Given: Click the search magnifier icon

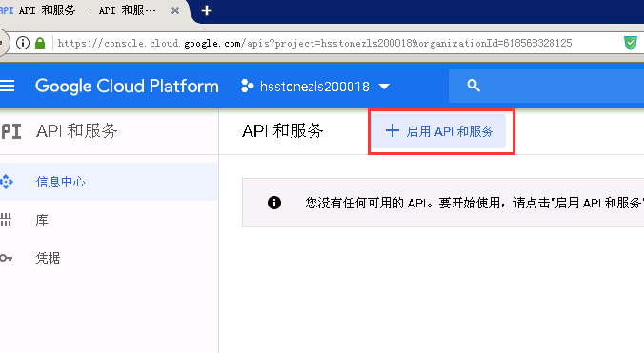Looking at the screenshot, I should 473,86.
